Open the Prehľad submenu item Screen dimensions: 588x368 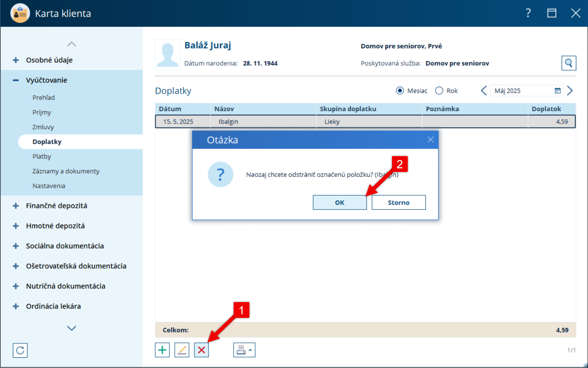point(44,97)
